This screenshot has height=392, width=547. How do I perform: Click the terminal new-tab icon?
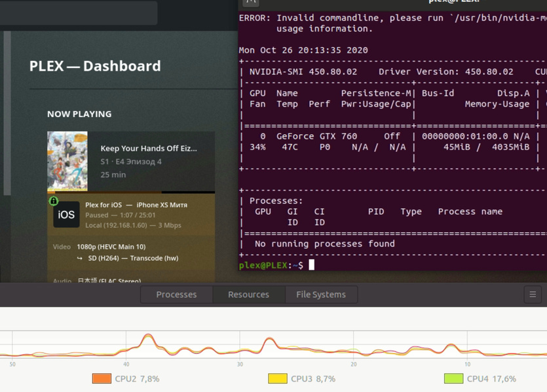pos(251,2)
